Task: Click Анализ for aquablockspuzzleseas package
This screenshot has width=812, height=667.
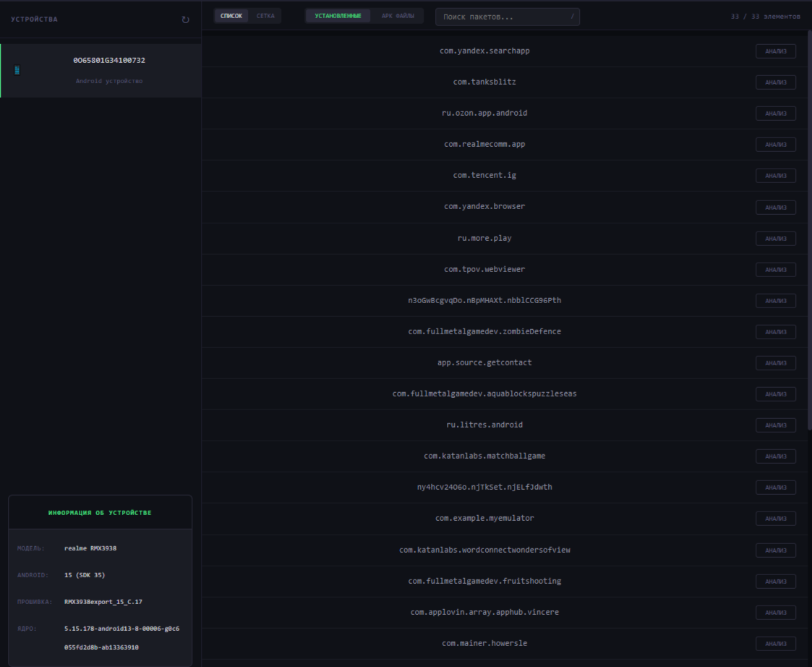Action: click(775, 394)
